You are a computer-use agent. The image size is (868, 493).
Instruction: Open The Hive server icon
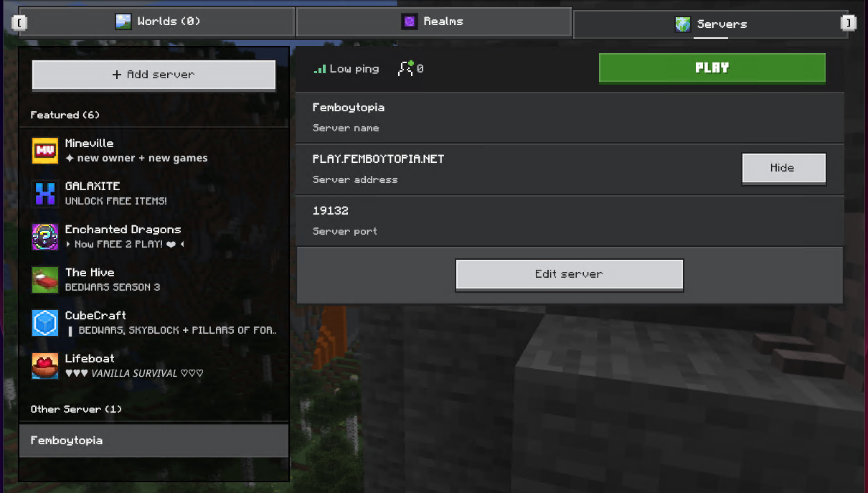pyautogui.click(x=45, y=280)
